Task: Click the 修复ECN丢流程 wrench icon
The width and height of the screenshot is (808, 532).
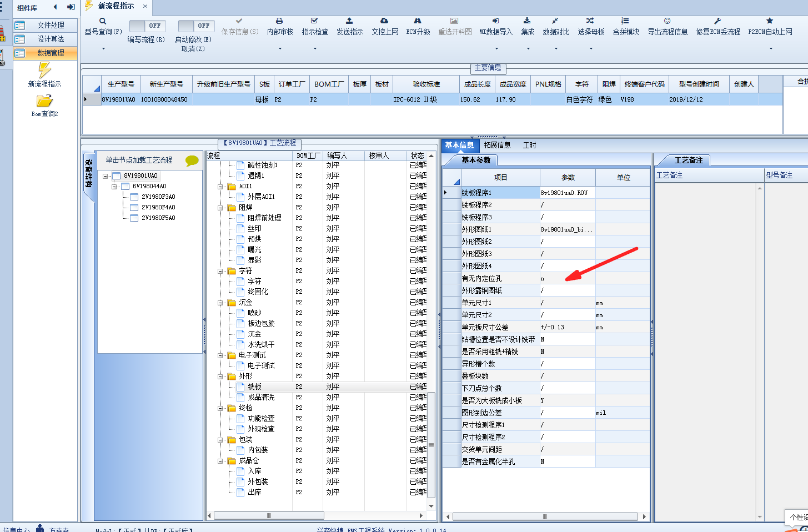Action: (717, 21)
